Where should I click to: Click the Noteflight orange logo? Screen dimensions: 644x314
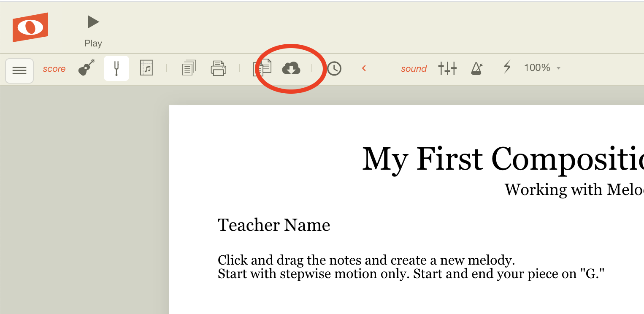pyautogui.click(x=30, y=27)
